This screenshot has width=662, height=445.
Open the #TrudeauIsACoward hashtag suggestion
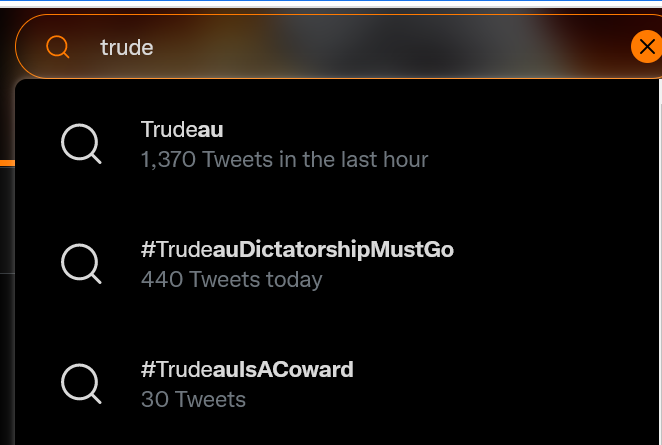[337, 384]
